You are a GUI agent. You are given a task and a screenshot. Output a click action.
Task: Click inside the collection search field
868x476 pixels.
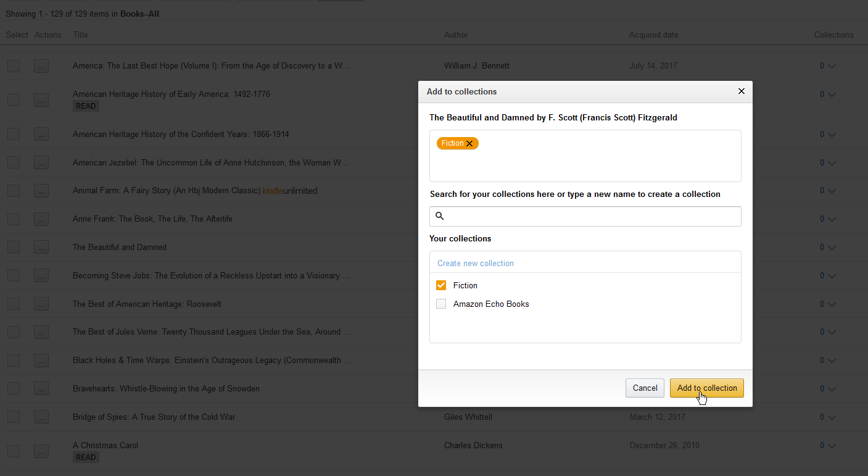[x=585, y=216]
